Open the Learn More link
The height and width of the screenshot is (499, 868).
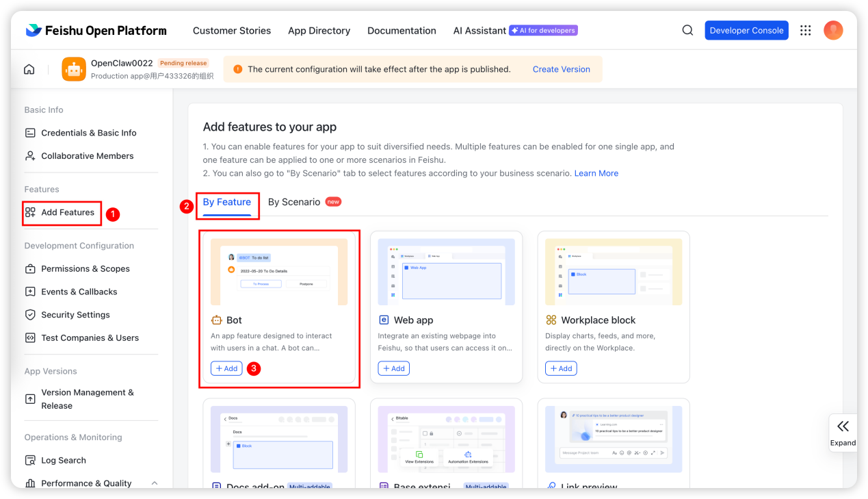click(x=596, y=173)
